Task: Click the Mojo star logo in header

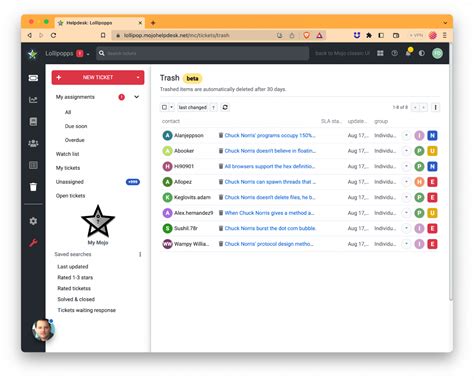Action: click(x=33, y=54)
